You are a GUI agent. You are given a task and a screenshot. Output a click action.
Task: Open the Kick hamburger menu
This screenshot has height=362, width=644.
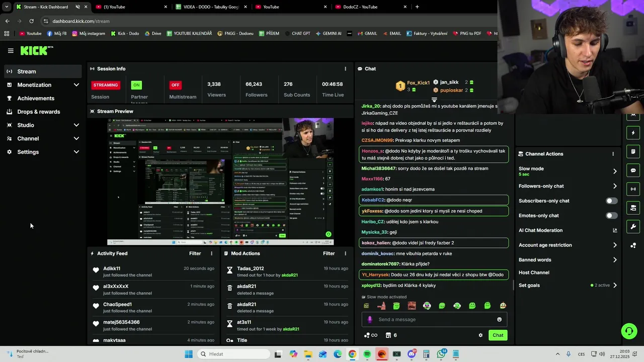[11, 51]
